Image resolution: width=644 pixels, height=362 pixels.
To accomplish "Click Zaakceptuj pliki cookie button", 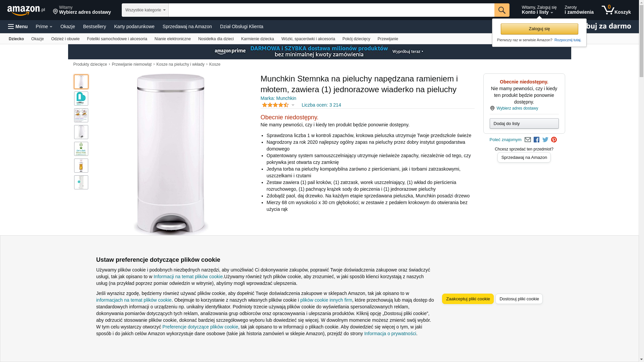I will [x=468, y=299].
